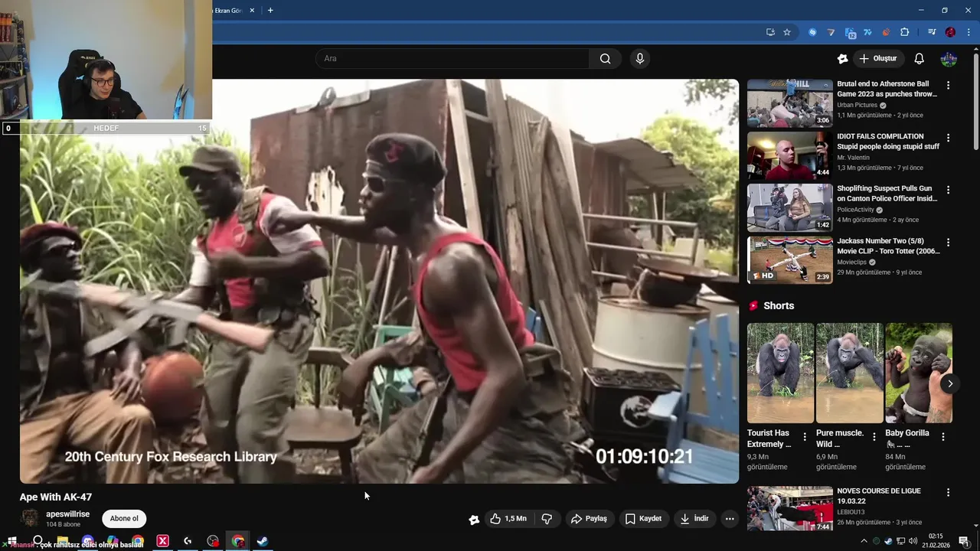
Task: Save video with the Kaydet button
Action: [643, 519]
